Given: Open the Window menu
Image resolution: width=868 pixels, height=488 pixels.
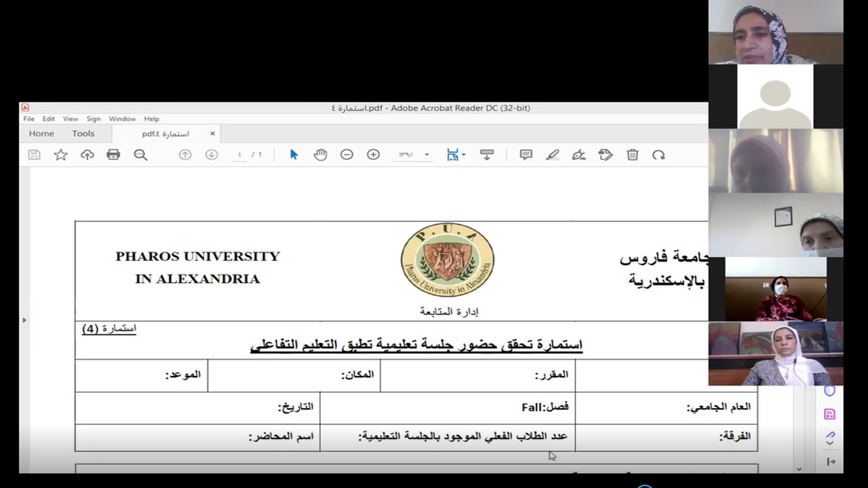Looking at the screenshot, I should tap(122, 119).
